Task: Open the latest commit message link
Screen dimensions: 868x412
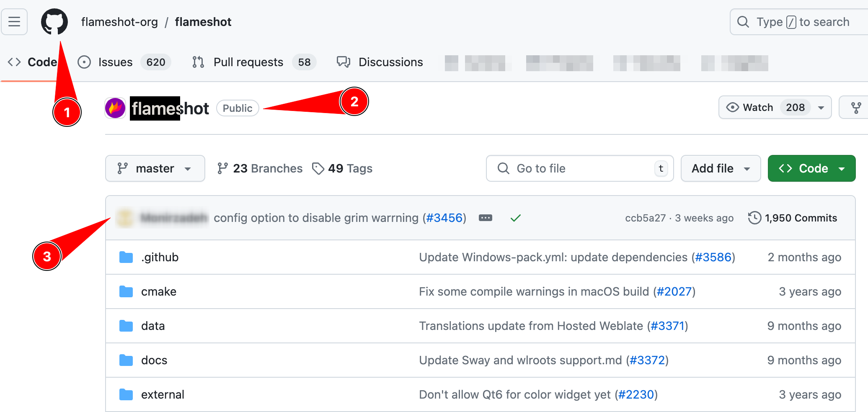Action: click(316, 218)
